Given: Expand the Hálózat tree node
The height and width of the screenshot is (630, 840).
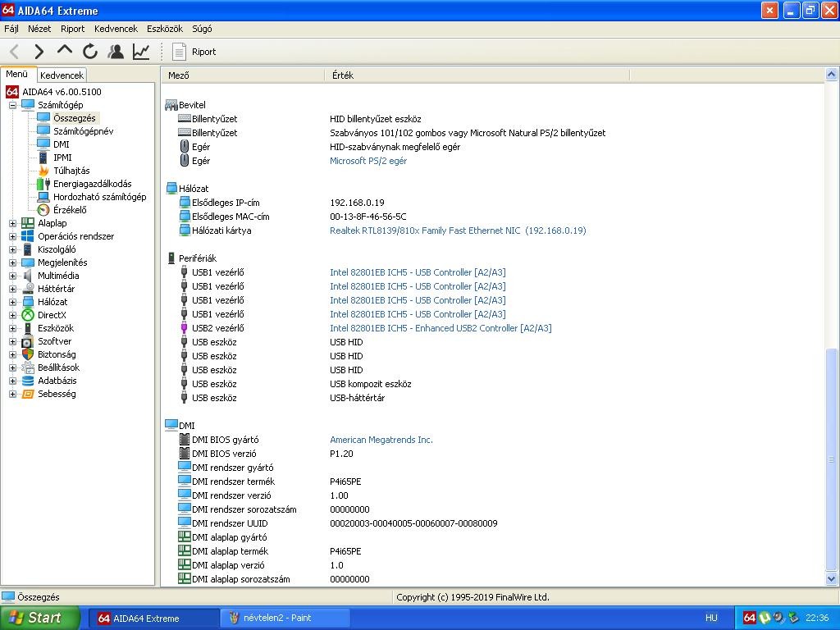Looking at the screenshot, I should (x=12, y=302).
